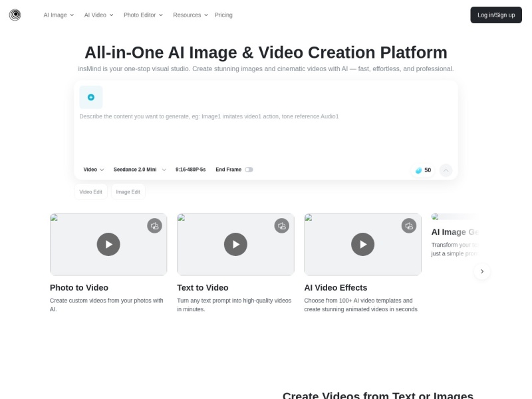This screenshot has height=399, width=532.
Task: Click the credits coin icon showing 50
Action: point(419,170)
